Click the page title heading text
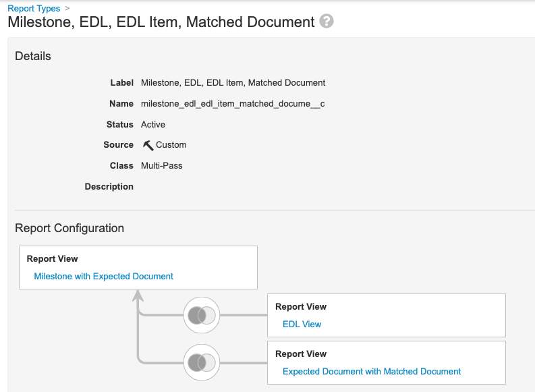 [x=161, y=22]
